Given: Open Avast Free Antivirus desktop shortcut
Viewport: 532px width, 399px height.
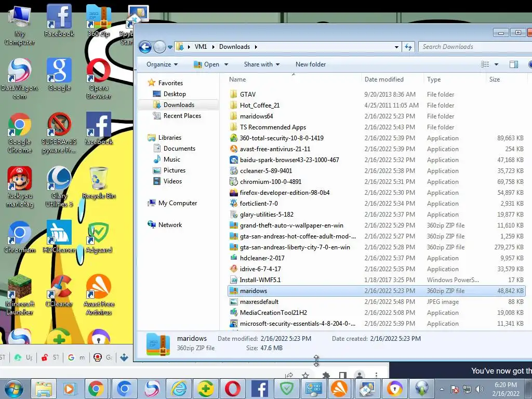Looking at the screenshot, I should tap(98, 295).
